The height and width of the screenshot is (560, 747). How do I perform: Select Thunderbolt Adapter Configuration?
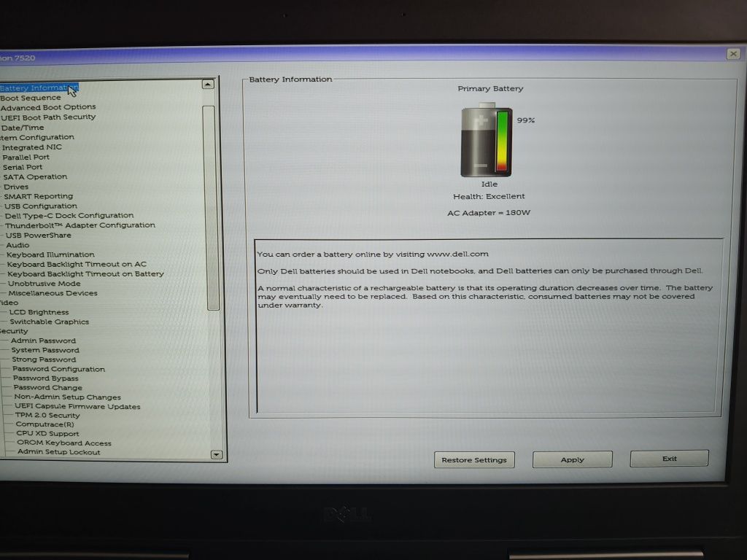(x=80, y=225)
